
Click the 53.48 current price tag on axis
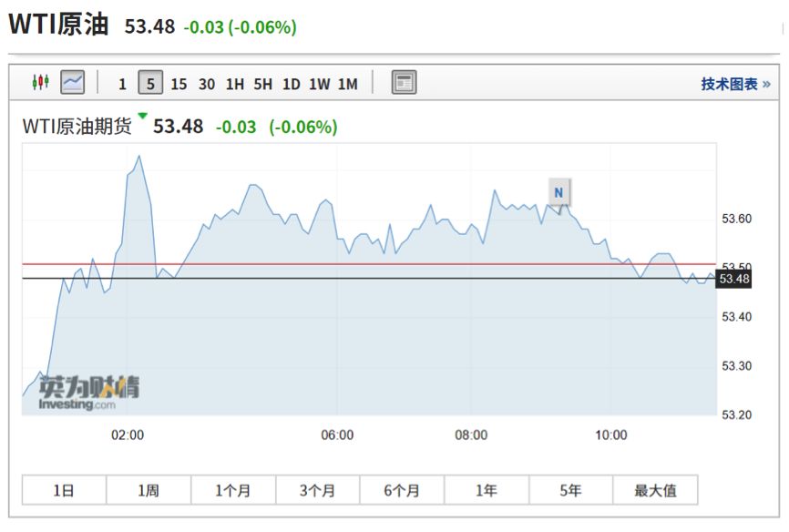point(733,279)
